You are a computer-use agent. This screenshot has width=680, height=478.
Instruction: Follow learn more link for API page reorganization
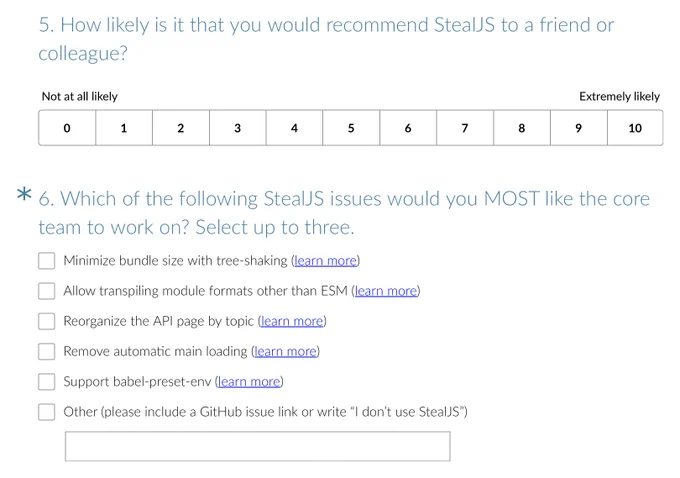(x=292, y=321)
